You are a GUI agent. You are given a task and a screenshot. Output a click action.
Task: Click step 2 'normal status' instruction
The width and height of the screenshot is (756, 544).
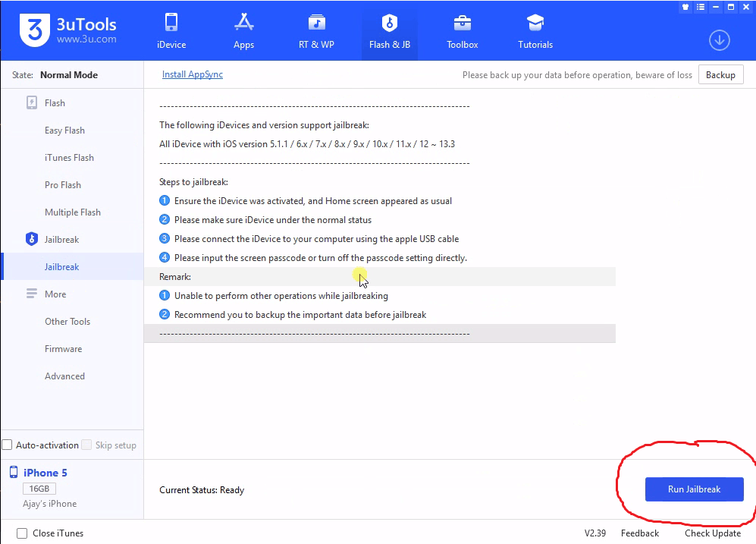[273, 219]
